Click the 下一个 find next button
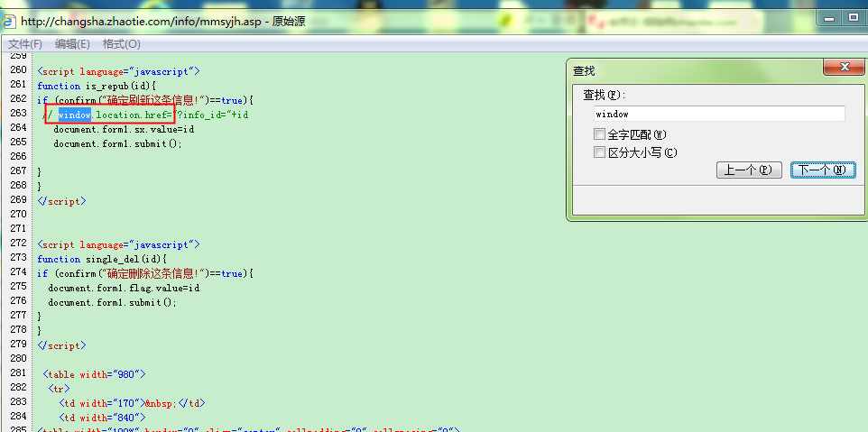This screenshot has height=432, width=868. (822, 170)
